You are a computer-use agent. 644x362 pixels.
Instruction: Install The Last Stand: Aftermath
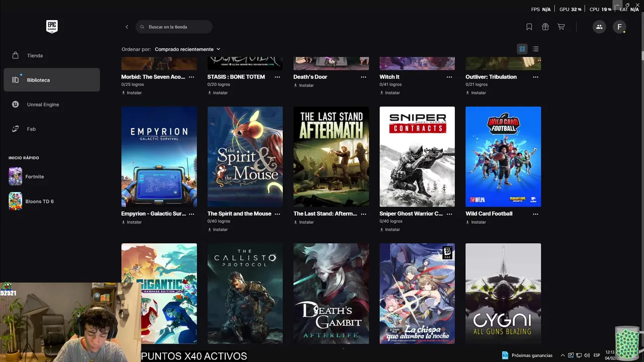click(x=304, y=222)
